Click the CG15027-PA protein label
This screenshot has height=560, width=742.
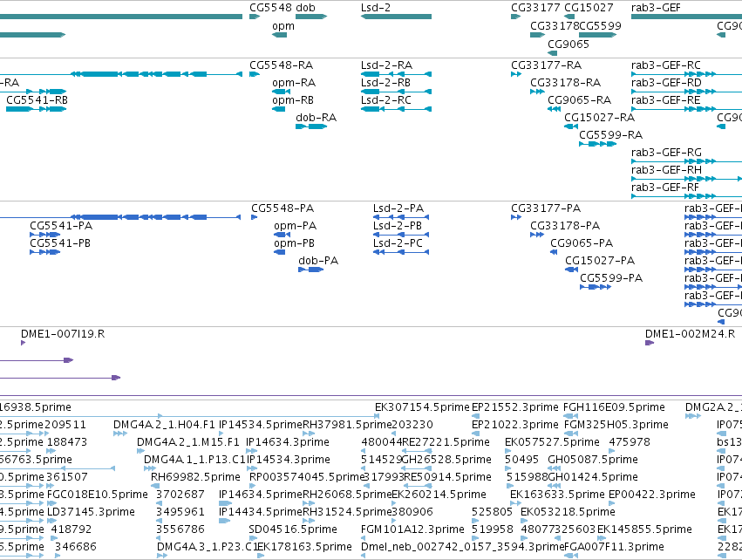pyautogui.click(x=600, y=261)
